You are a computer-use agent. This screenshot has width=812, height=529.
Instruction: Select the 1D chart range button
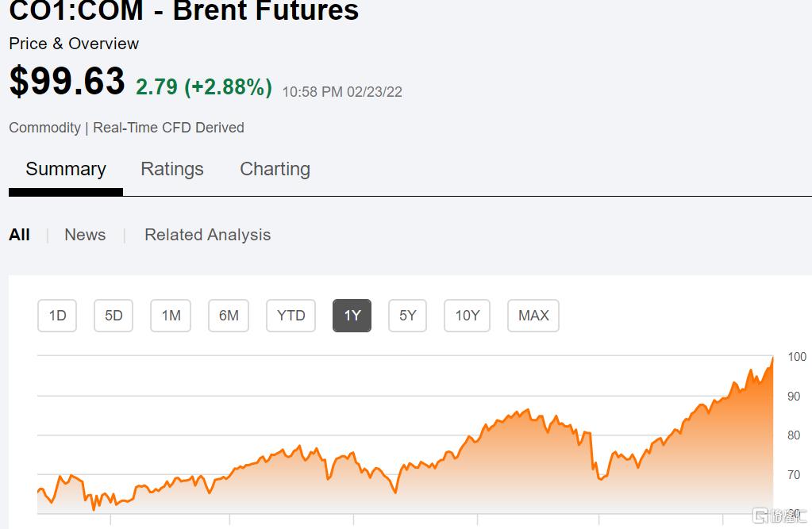coord(57,315)
